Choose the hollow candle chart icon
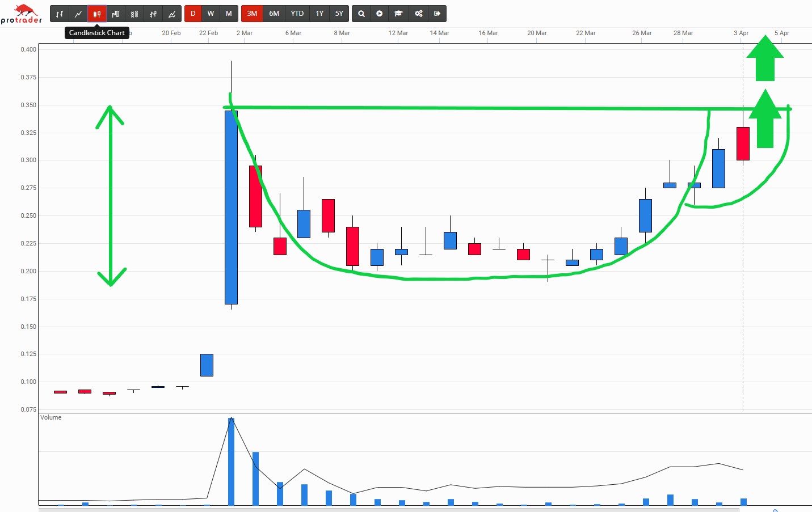 tap(116, 14)
